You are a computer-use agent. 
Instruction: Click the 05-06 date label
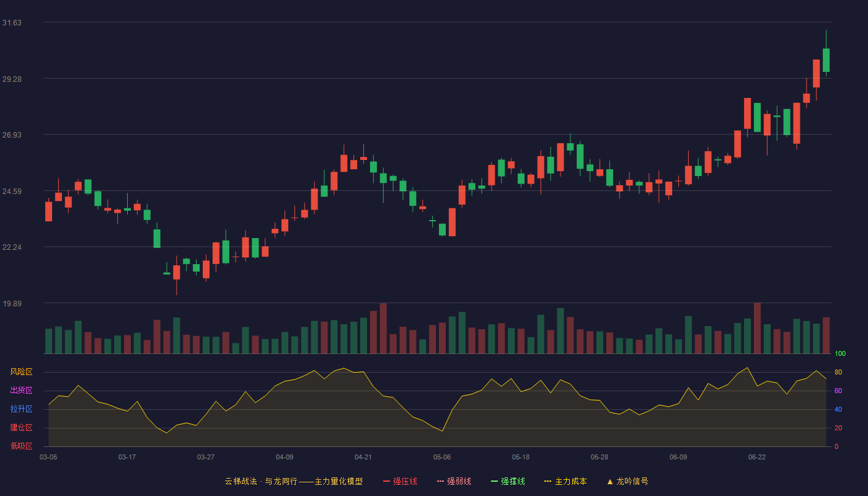pyautogui.click(x=442, y=457)
